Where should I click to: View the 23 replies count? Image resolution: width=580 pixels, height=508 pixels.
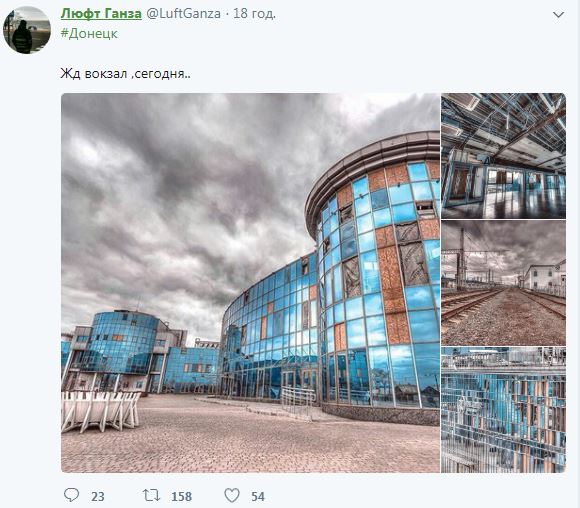98,497
